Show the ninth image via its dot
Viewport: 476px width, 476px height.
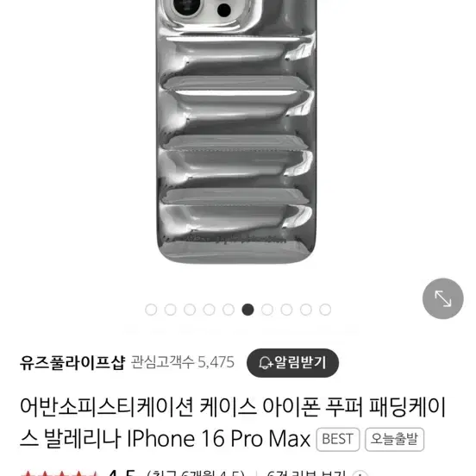(x=306, y=310)
